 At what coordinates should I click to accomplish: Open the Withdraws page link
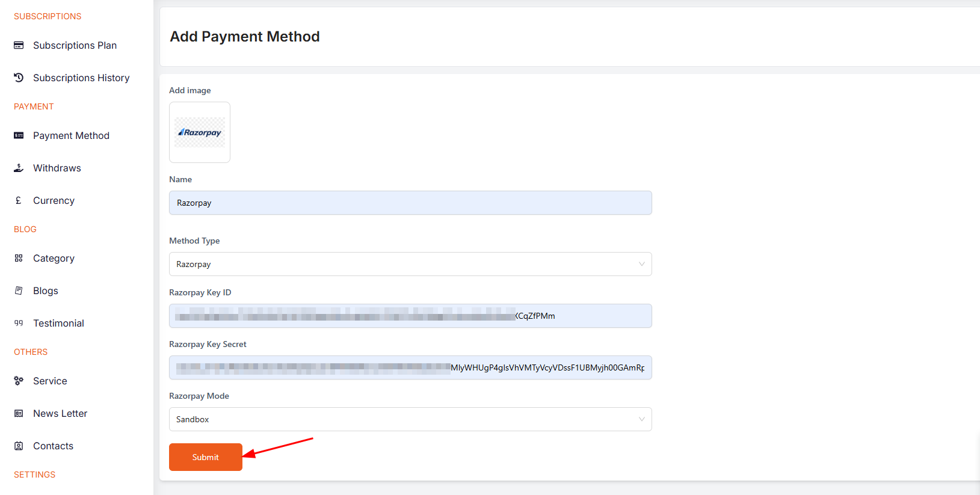point(57,168)
